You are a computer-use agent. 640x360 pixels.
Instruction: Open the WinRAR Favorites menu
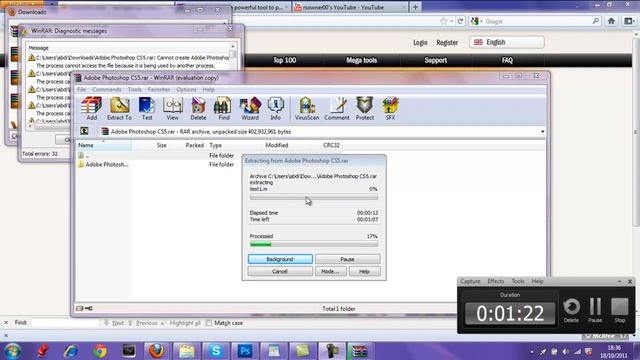[159, 89]
